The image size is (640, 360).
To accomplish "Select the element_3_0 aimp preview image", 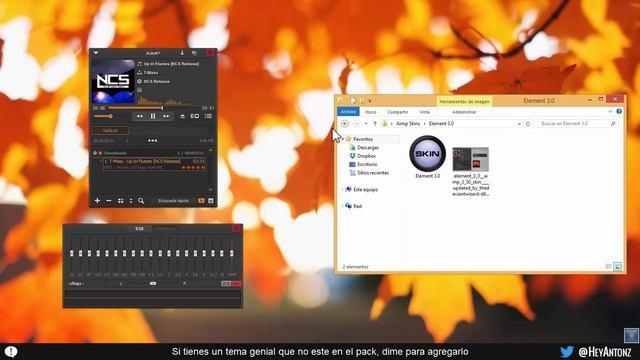I will (x=471, y=172).
